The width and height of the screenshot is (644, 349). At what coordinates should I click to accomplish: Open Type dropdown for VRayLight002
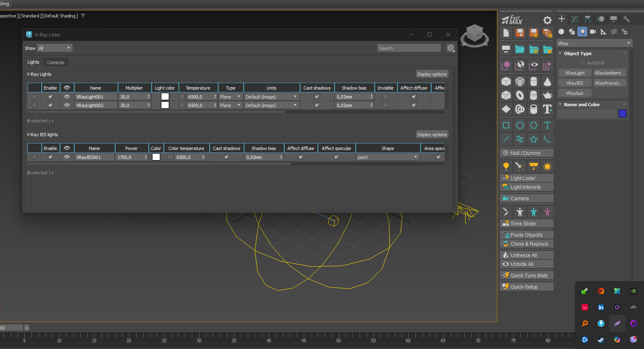coord(230,105)
